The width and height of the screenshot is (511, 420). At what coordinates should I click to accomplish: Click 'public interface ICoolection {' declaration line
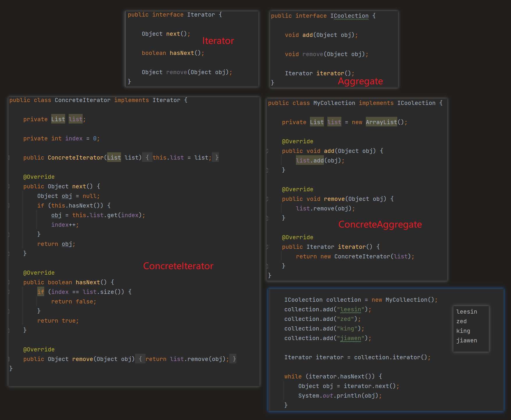tap(323, 16)
